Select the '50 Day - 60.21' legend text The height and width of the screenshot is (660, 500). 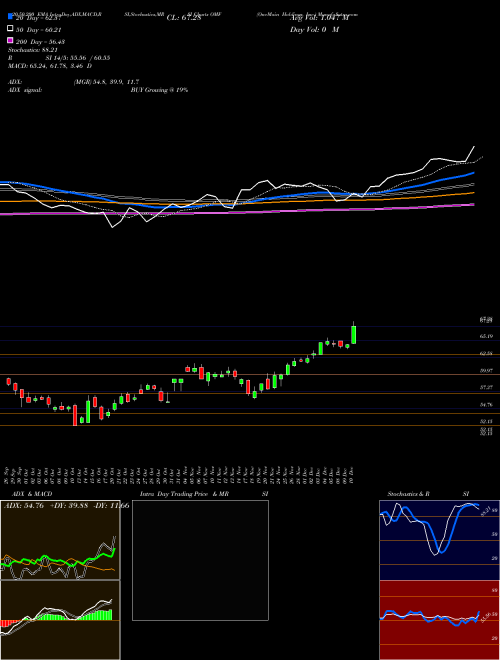pyautogui.click(x=39, y=29)
